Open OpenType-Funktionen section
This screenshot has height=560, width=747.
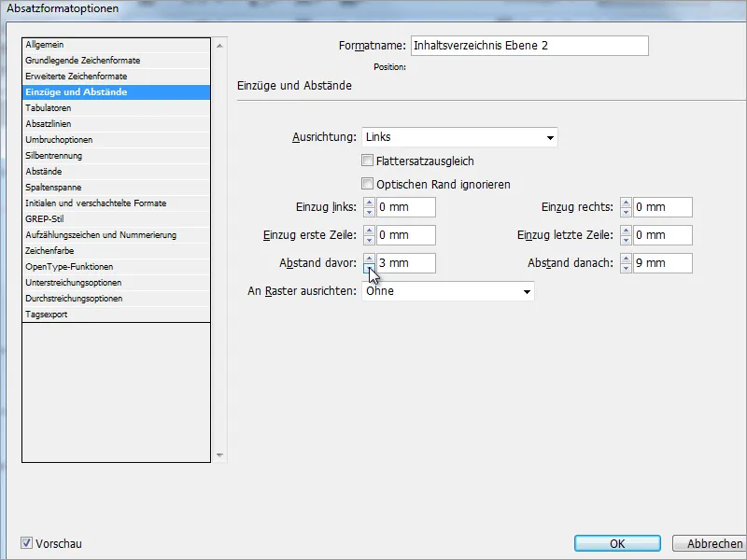click(116, 267)
